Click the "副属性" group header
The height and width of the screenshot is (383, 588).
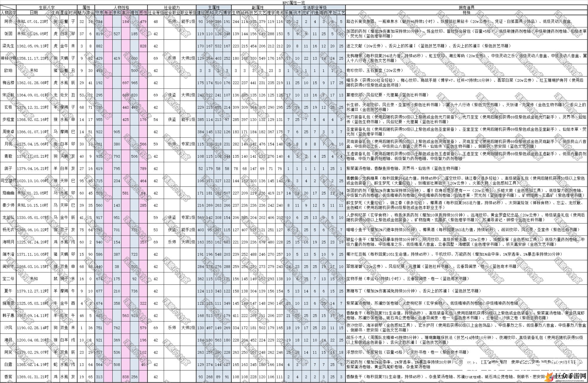pos(258,7)
